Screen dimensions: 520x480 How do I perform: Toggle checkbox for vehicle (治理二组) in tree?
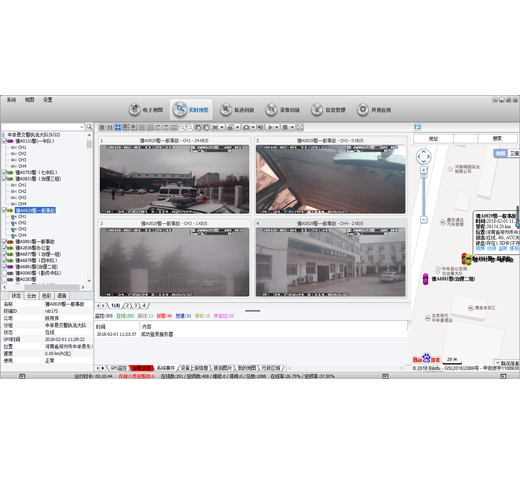(x=5, y=267)
